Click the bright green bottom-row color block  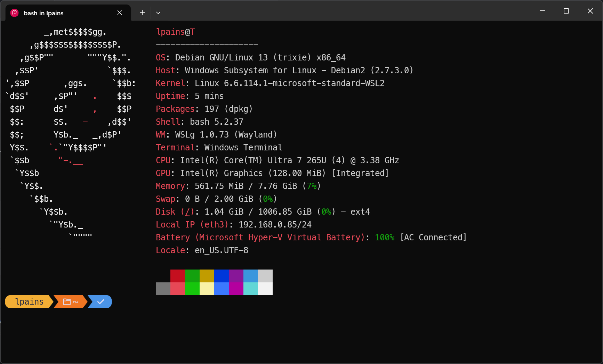click(x=192, y=289)
